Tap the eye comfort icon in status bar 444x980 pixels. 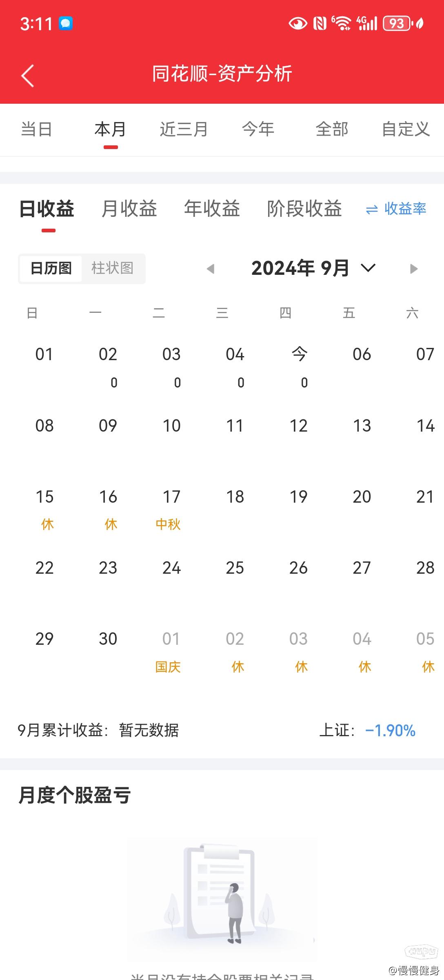click(298, 24)
